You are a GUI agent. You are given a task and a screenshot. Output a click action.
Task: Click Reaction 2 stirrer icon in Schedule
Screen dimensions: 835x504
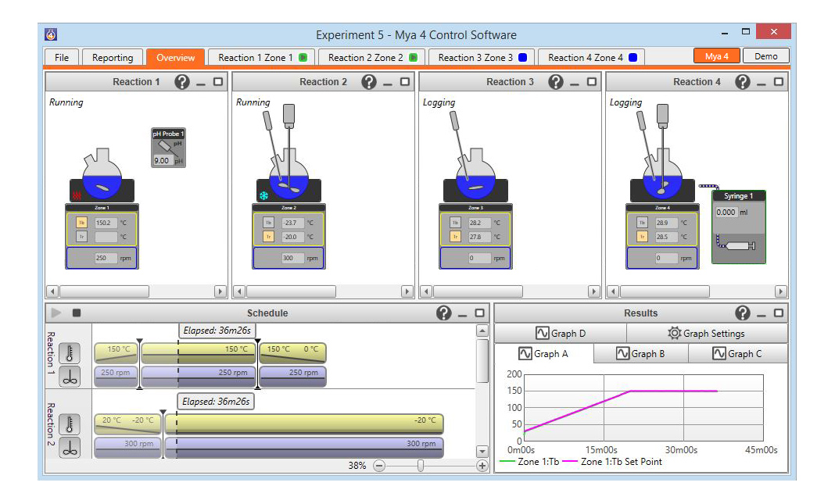70,447
